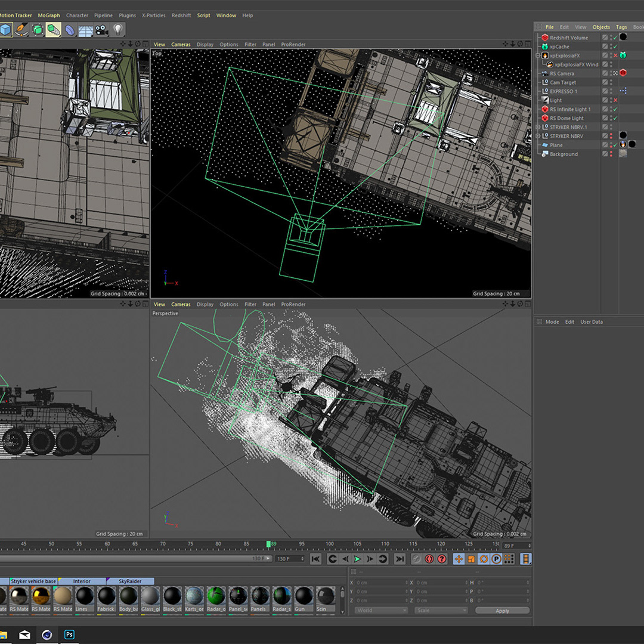
Task: Open the Scale mode dropdown
Action: [x=441, y=611]
